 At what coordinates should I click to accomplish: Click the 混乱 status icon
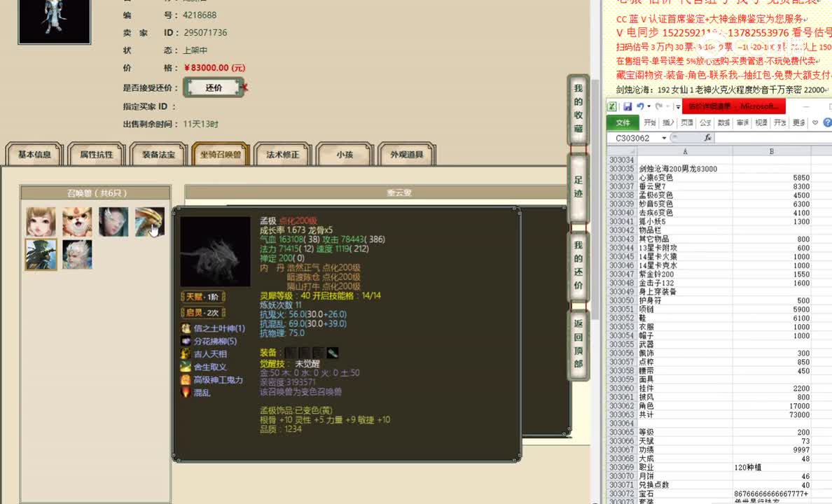coord(186,393)
